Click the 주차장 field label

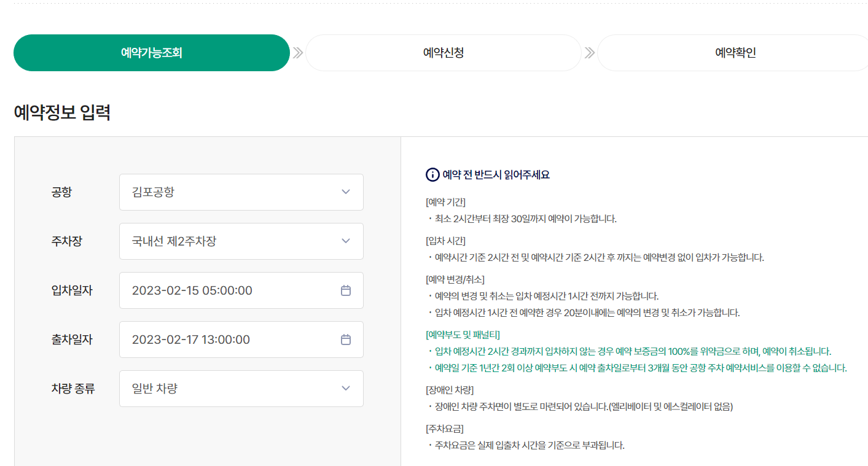click(67, 241)
